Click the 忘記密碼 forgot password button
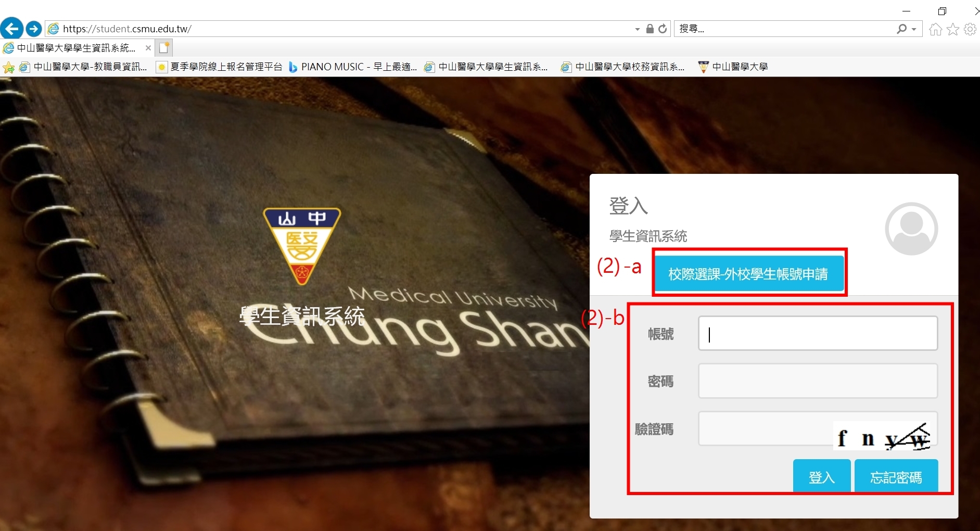 [896, 476]
